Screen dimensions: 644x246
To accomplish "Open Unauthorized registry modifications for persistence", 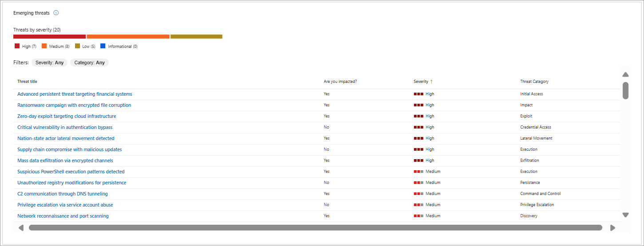I will (72, 183).
